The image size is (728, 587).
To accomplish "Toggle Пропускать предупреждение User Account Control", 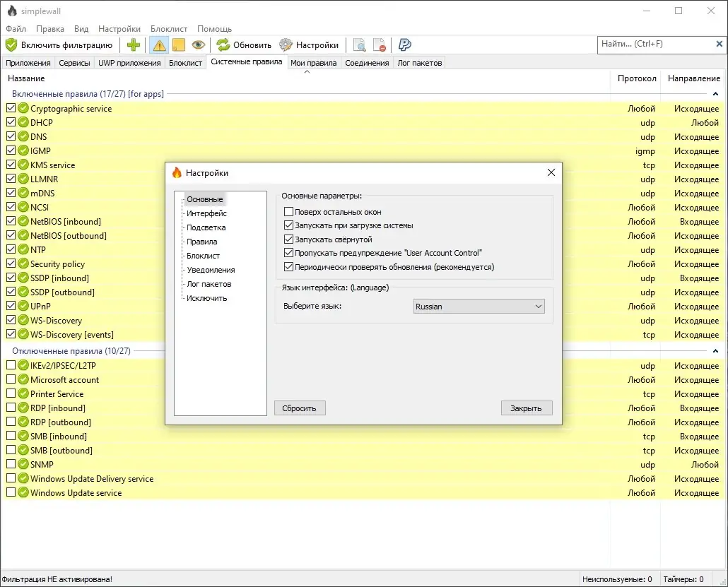I will click(288, 253).
